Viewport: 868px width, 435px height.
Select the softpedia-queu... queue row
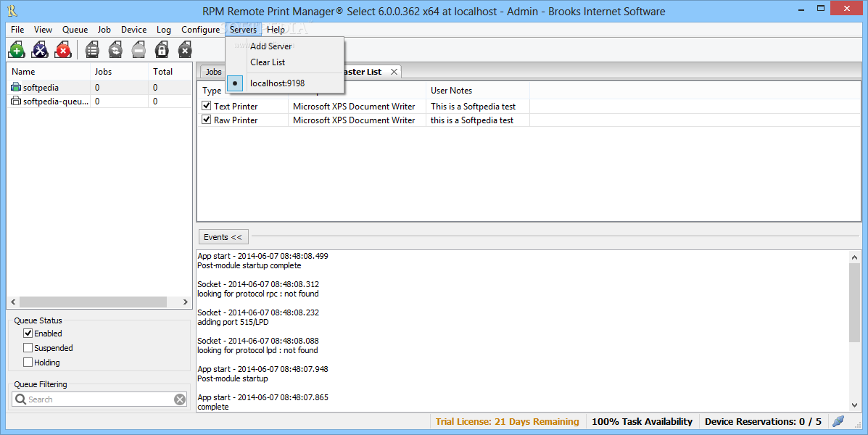tap(99, 101)
